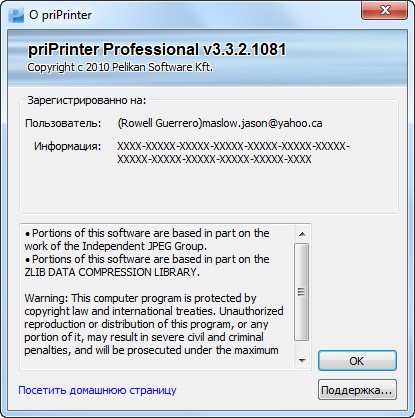Close the О priPrinter dialog
415x418 pixels.
(384, 10)
